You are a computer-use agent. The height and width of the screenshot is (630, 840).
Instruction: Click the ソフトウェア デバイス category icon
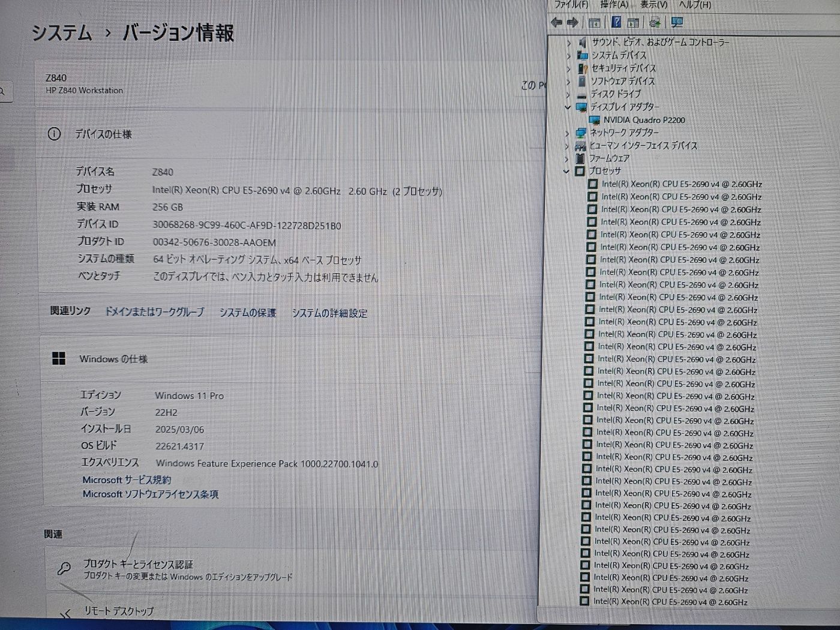(x=581, y=81)
